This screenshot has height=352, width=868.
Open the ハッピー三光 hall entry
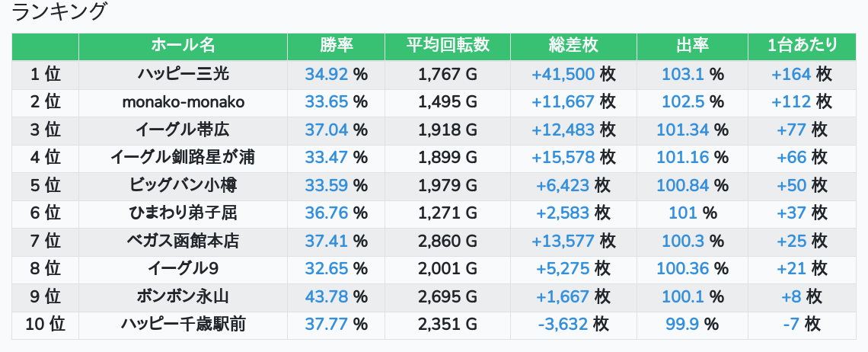pyautogui.click(x=183, y=74)
